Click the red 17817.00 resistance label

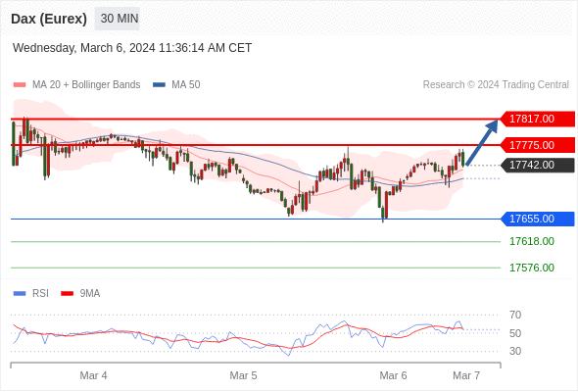click(x=538, y=120)
